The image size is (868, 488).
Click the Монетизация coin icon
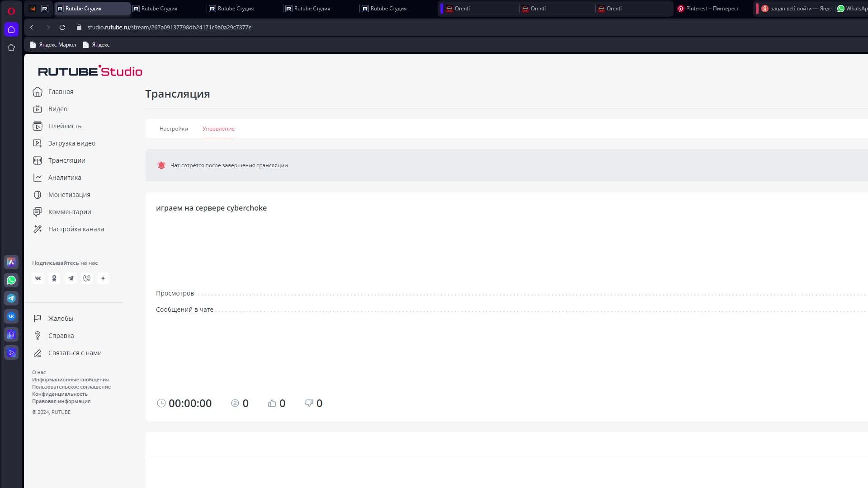pos(38,195)
